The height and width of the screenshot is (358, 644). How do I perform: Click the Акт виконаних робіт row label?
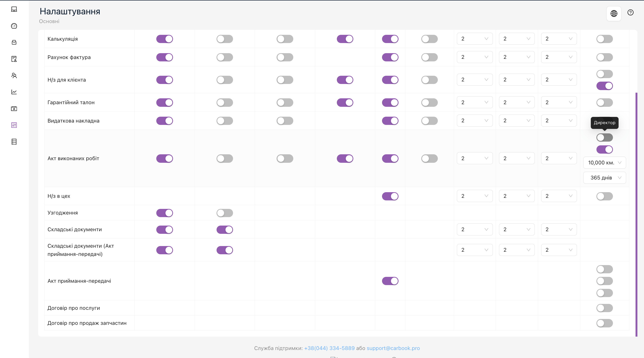tap(73, 158)
